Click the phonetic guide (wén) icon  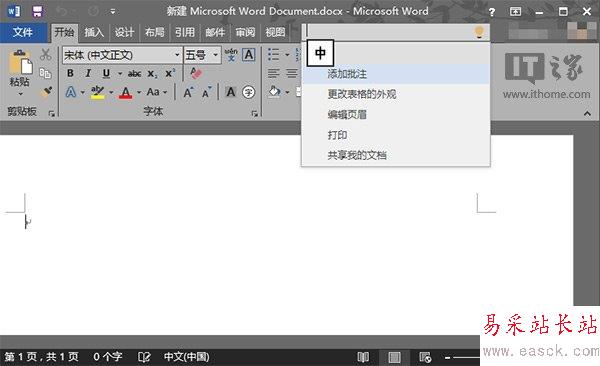point(231,55)
